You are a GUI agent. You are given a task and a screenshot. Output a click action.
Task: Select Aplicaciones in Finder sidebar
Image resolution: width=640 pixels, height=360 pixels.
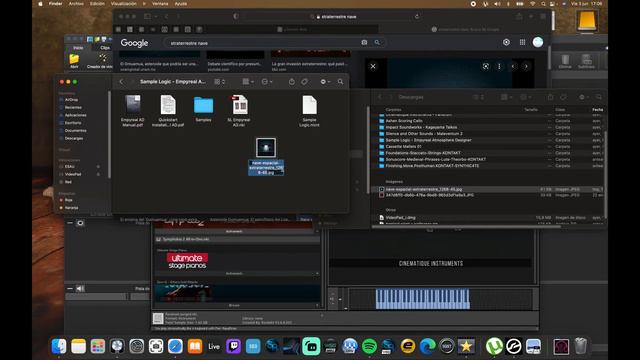pyautogui.click(x=76, y=115)
